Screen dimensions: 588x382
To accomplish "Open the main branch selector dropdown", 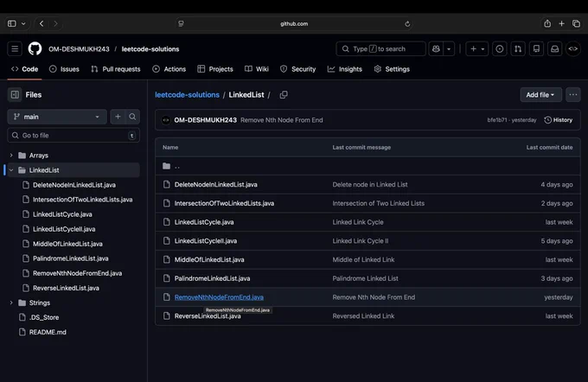I will click(57, 117).
